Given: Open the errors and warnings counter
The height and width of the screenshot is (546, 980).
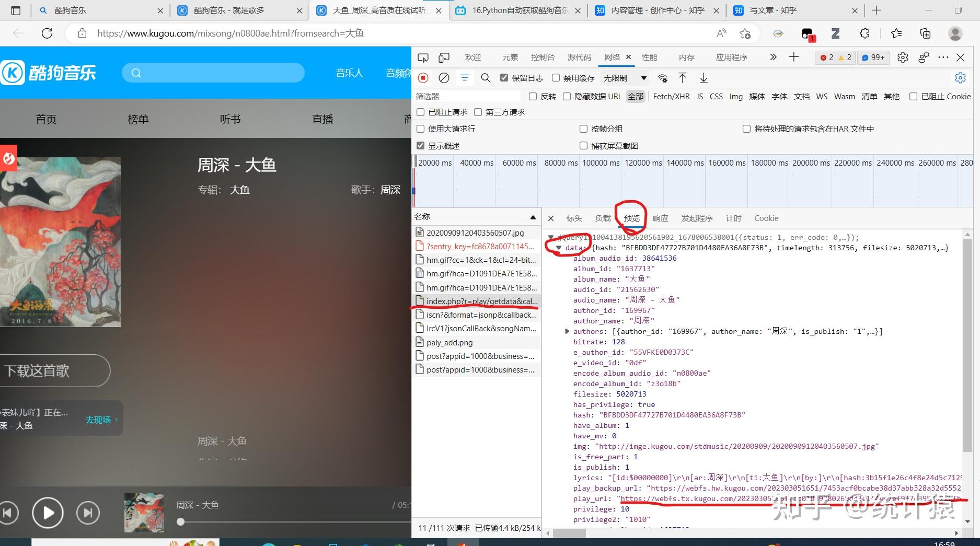Looking at the screenshot, I should point(835,57).
